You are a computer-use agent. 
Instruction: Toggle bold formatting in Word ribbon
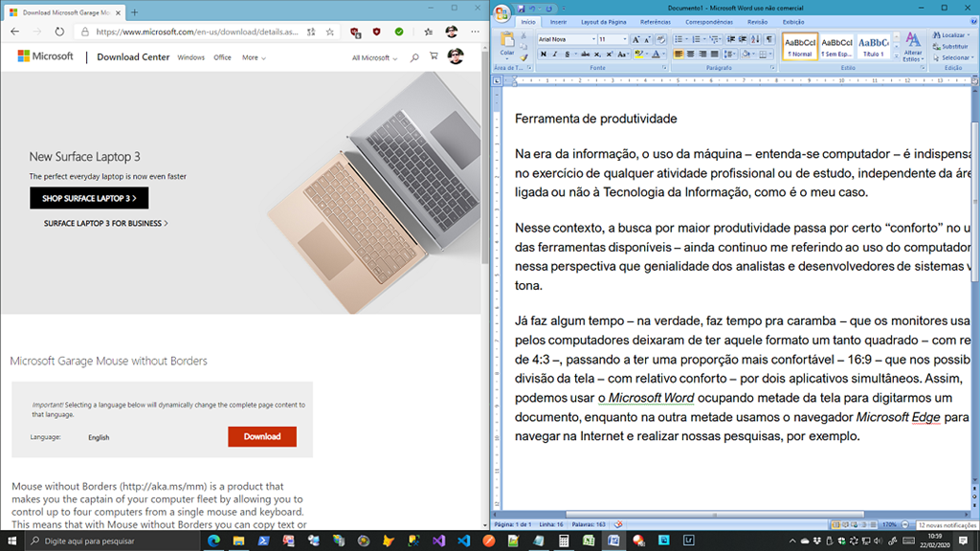[x=544, y=55]
